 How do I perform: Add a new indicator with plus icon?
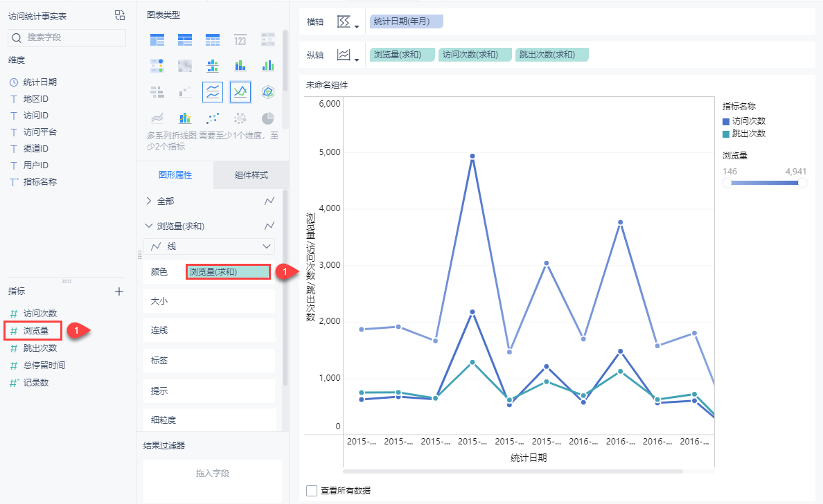point(119,291)
